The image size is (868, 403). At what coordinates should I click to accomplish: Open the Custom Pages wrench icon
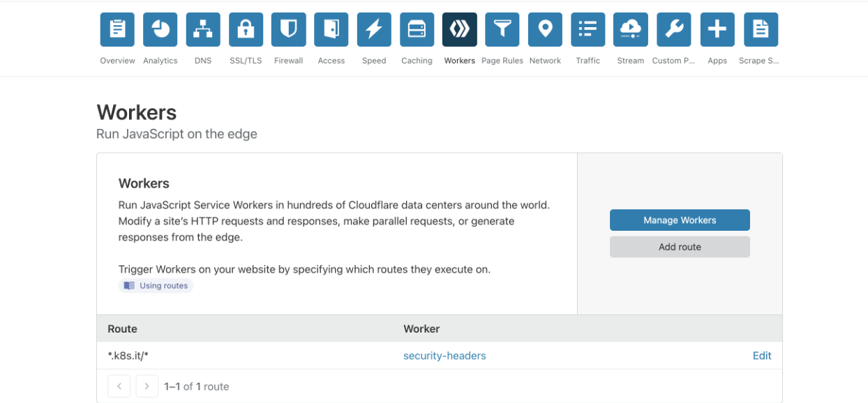coord(673,29)
